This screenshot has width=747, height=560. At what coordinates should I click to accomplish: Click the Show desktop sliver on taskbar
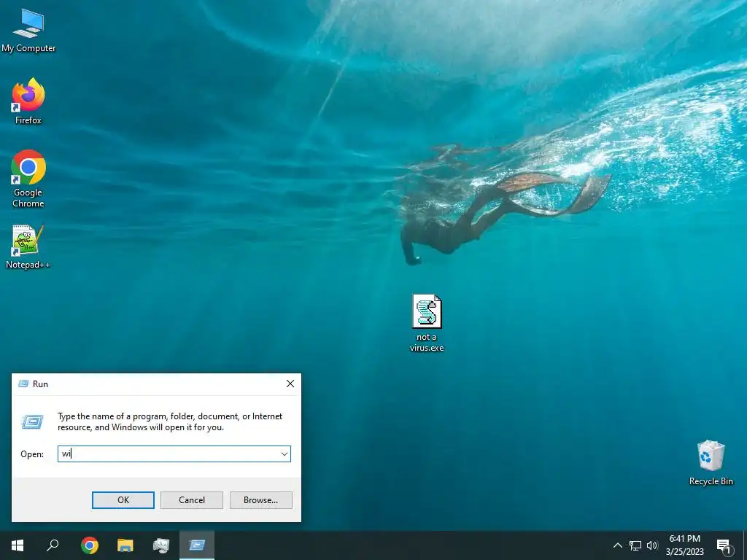point(745,545)
